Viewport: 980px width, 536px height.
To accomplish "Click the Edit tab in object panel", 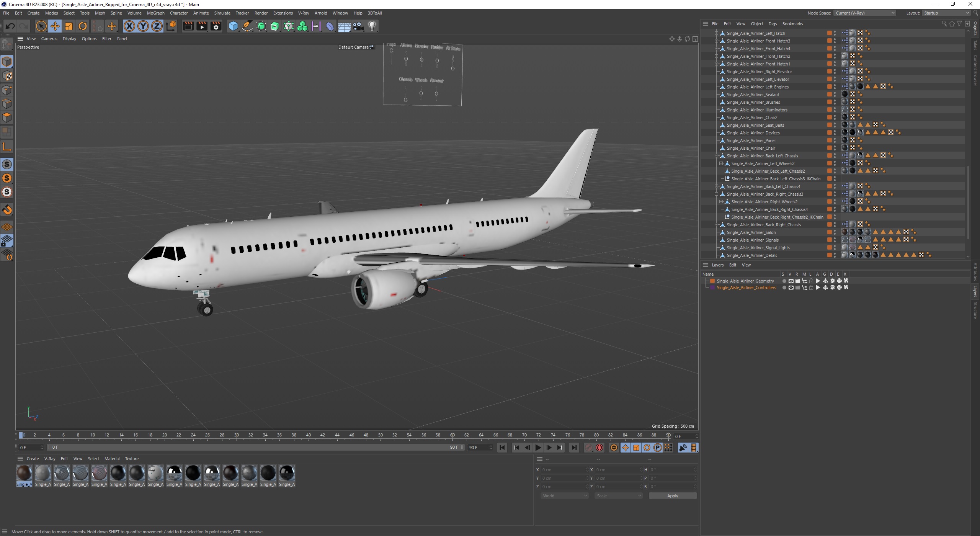I will point(727,24).
